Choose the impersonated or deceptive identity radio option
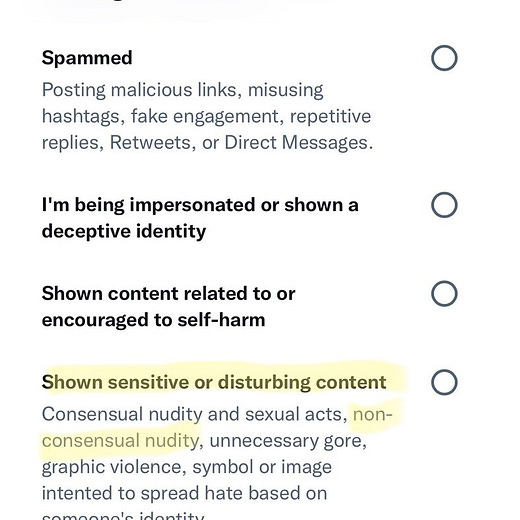This screenshot has height=520, width=520. [444, 205]
